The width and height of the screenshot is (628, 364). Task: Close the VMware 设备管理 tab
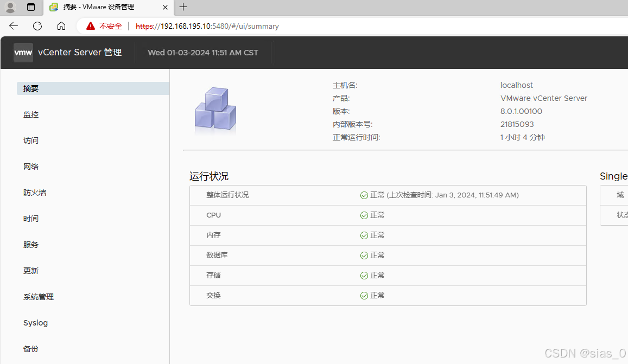tap(165, 7)
